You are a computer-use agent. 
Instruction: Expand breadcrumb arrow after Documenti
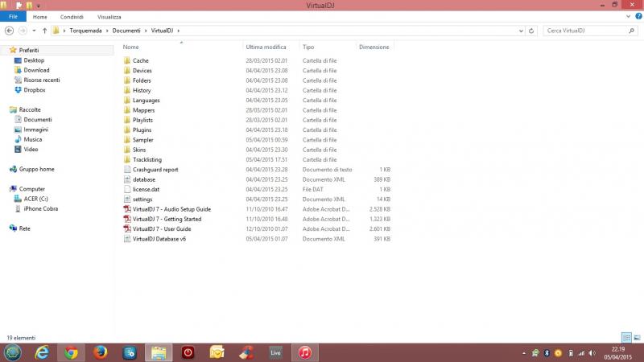146,31
